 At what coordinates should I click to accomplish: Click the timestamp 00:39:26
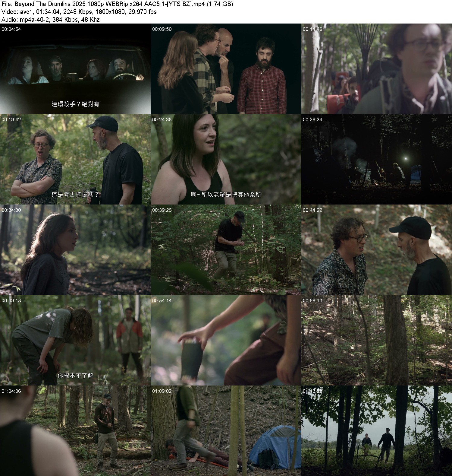(x=162, y=210)
